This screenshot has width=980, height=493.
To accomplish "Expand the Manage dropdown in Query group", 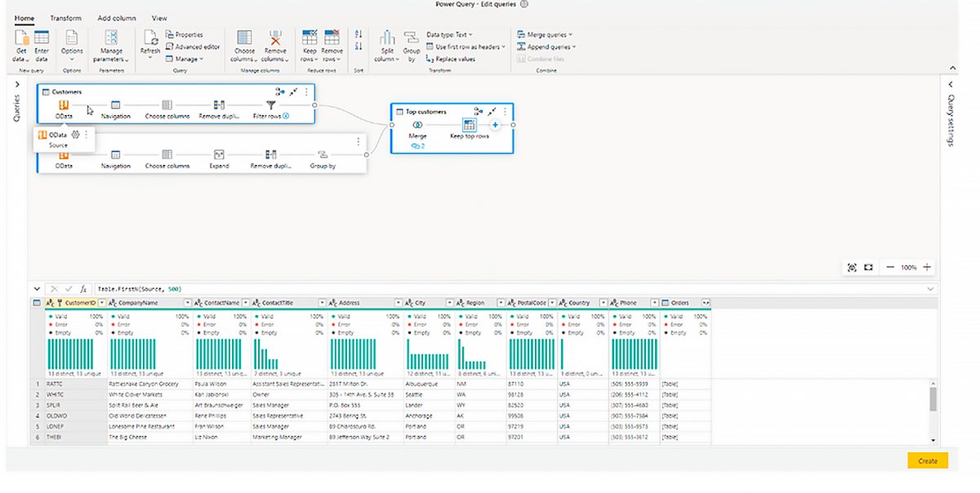I will [185, 59].
